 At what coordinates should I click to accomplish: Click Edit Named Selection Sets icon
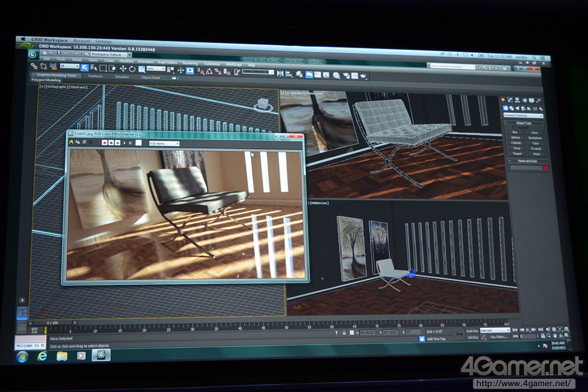click(x=237, y=72)
